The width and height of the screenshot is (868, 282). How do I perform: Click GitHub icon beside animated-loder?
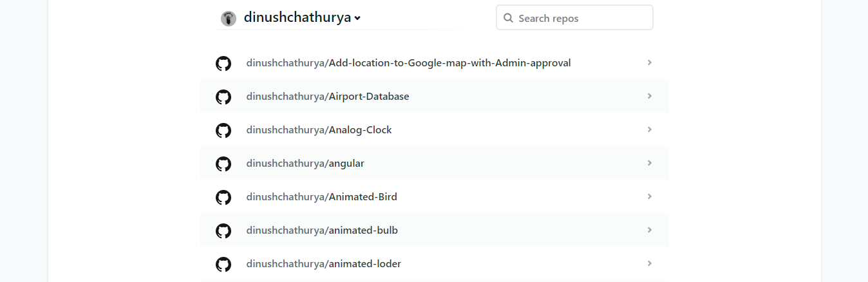[x=223, y=264]
